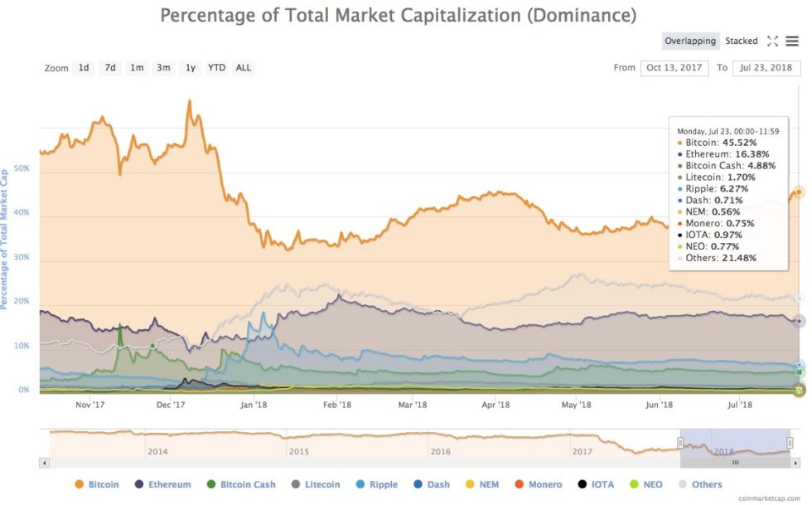Switch zoom range to YTD
Image resolution: width=812 pixels, height=505 pixels.
[x=215, y=68]
